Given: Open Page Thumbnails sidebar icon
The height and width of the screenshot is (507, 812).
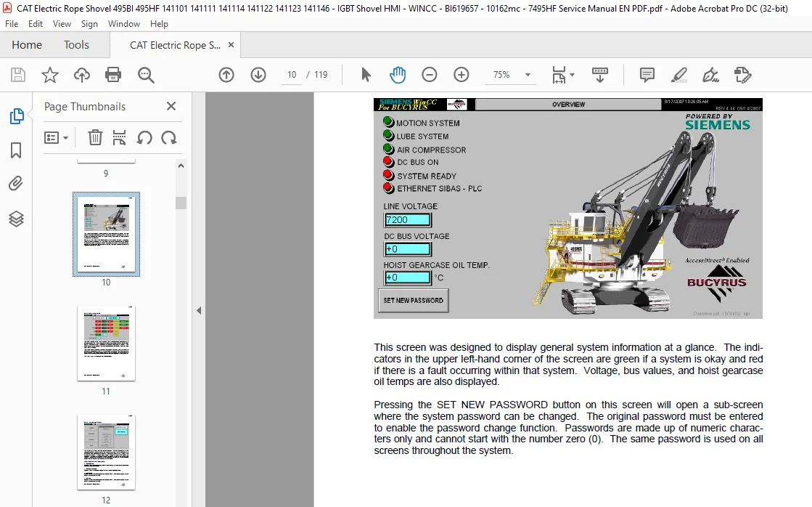Looking at the screenshot, I should tap(17, 116).
